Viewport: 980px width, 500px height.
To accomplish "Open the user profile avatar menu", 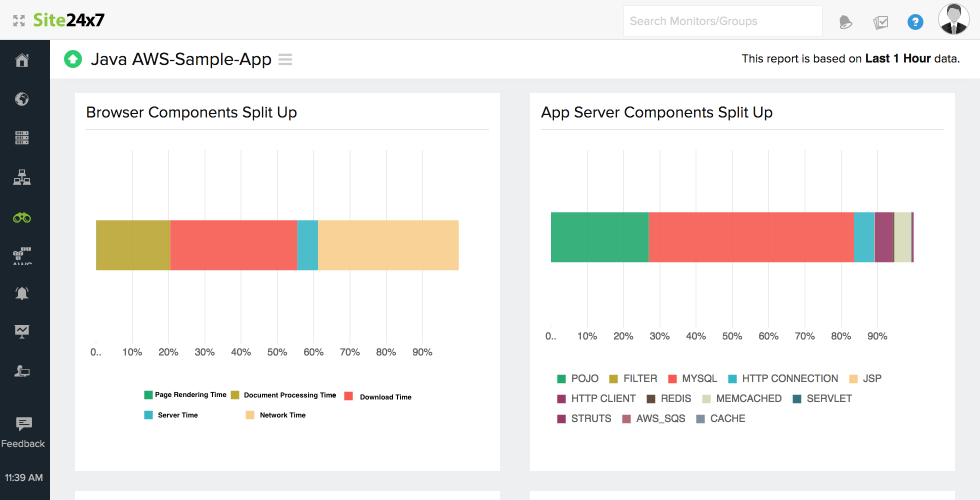I will 953,20.
